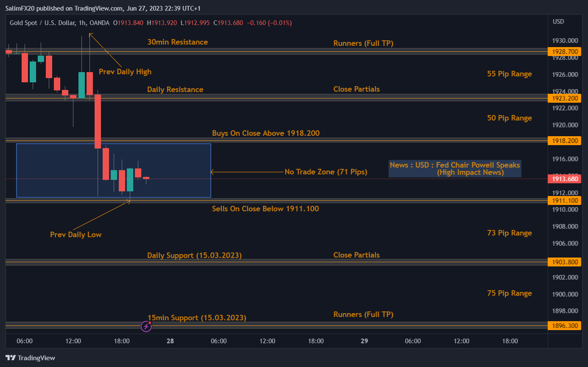Expand the Prev Daily High annotation
The width and height of the screenshot is (588, 367).
click(x=125, y=72)
